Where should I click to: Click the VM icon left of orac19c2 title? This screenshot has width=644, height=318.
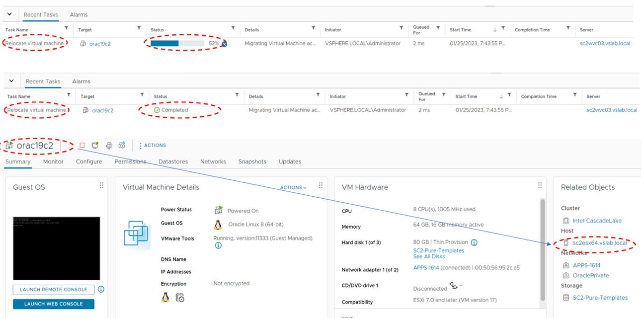[9, 146]
